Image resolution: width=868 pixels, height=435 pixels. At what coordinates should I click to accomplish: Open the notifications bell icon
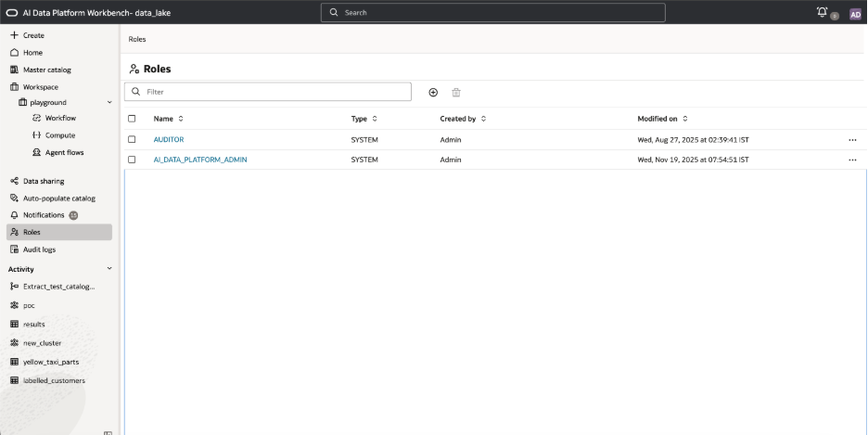coord(822,12)
